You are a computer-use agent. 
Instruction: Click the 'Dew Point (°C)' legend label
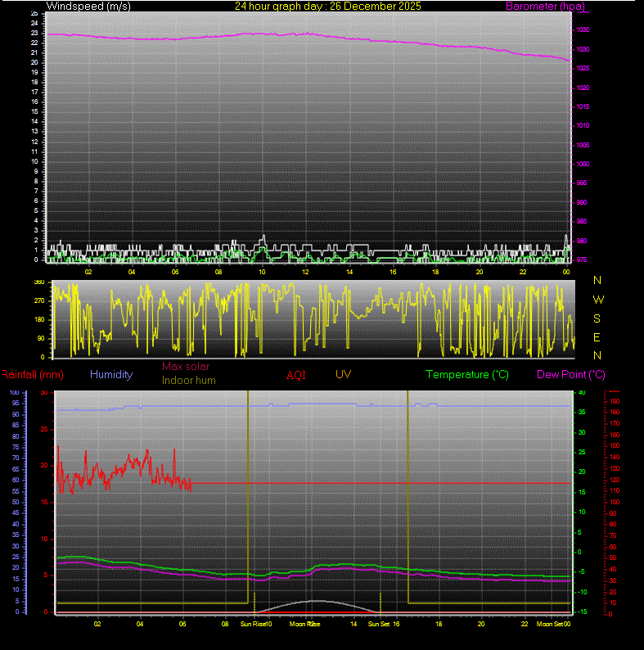pos(571,375)
